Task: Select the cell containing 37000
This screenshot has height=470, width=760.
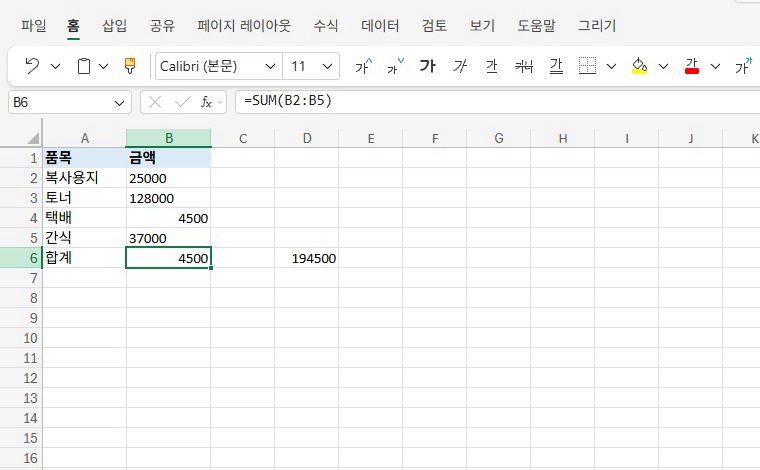Action: pyautogui.click(x=169, y=238)
